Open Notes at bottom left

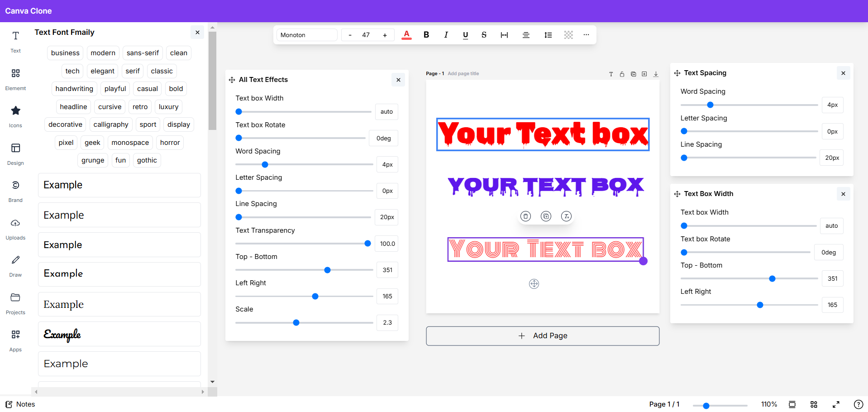tap(20, 404)
